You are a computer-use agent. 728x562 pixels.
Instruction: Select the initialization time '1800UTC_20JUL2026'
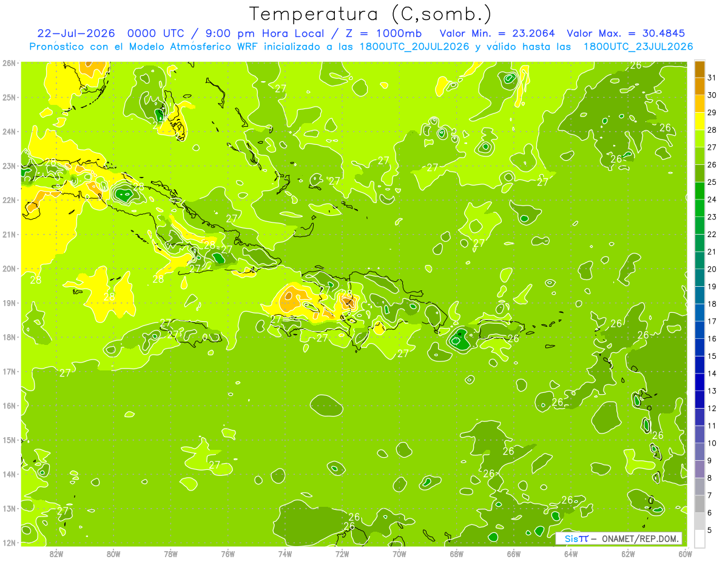[x=414, y=47]
